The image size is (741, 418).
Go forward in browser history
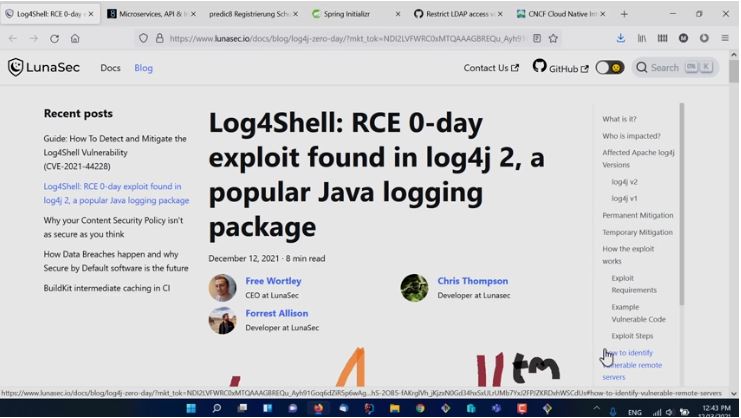[34, 39]
